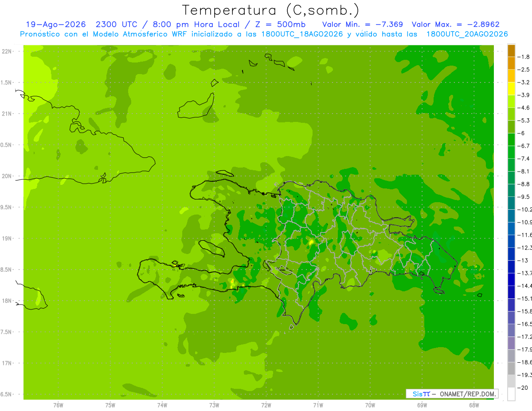Screen dimensions: 532x411
Task: Click the '75W' longitude axis label
Action: click(x=110, y=405)
